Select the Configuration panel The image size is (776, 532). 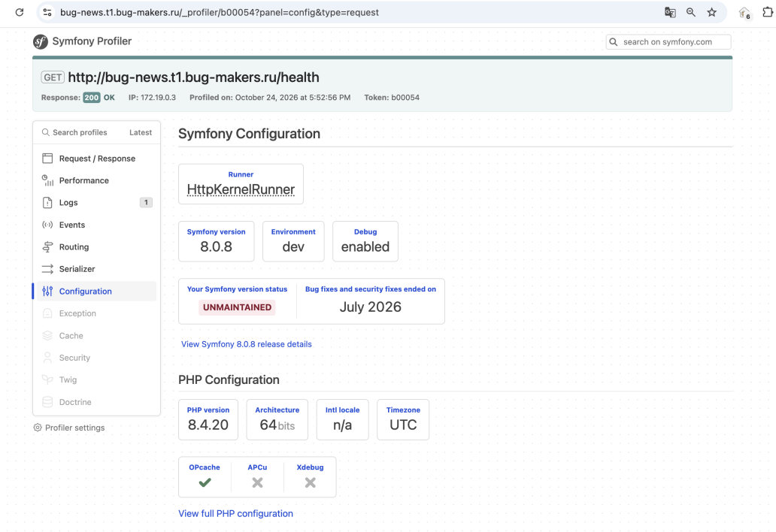(x=96, y=292)
